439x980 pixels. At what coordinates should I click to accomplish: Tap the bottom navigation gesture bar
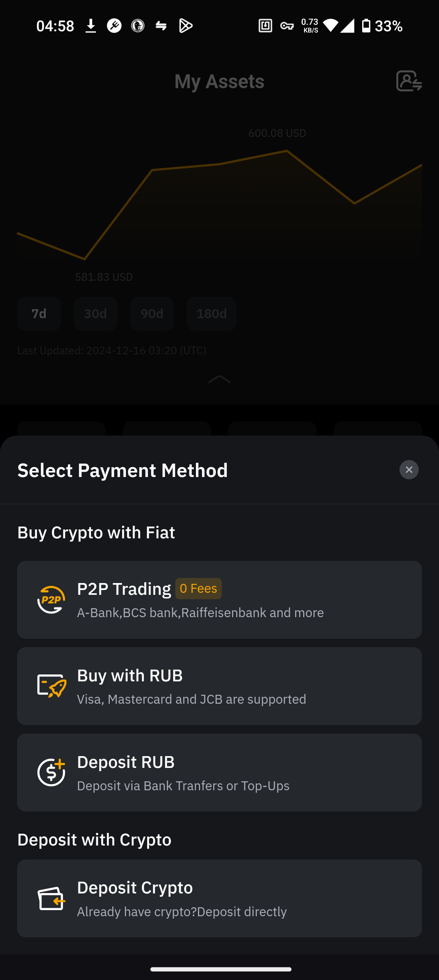[221, 969]
